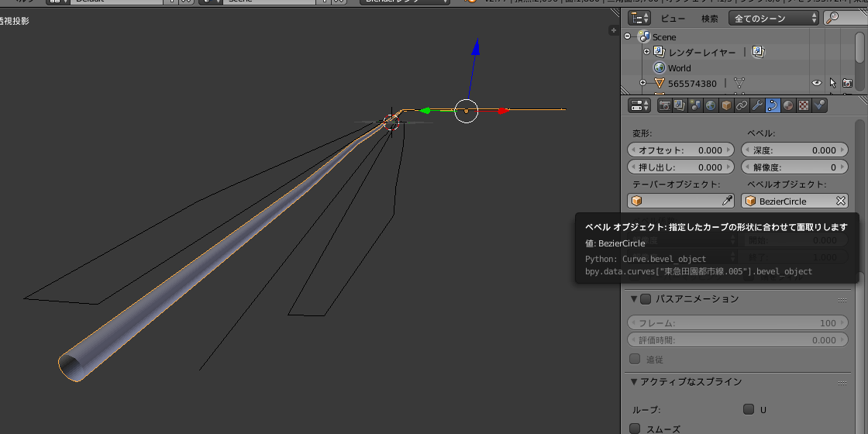Open the Material properties tab (sphere icon)
868x434 pixels.
(788, 105)
